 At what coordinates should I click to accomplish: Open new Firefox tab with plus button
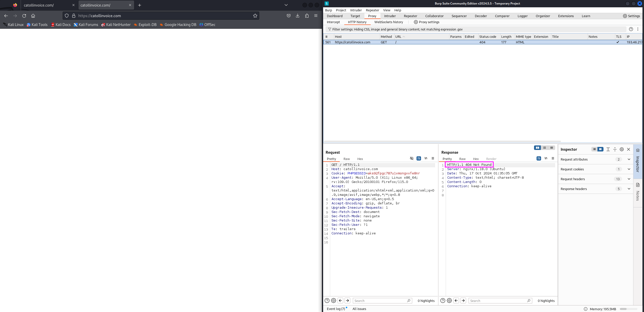[139, 5]
